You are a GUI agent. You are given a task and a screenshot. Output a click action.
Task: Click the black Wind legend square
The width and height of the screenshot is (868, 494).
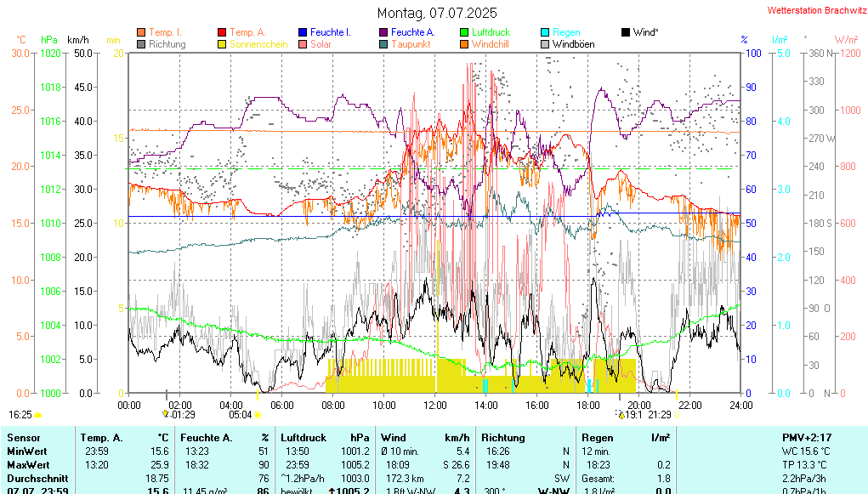point(627,32)
